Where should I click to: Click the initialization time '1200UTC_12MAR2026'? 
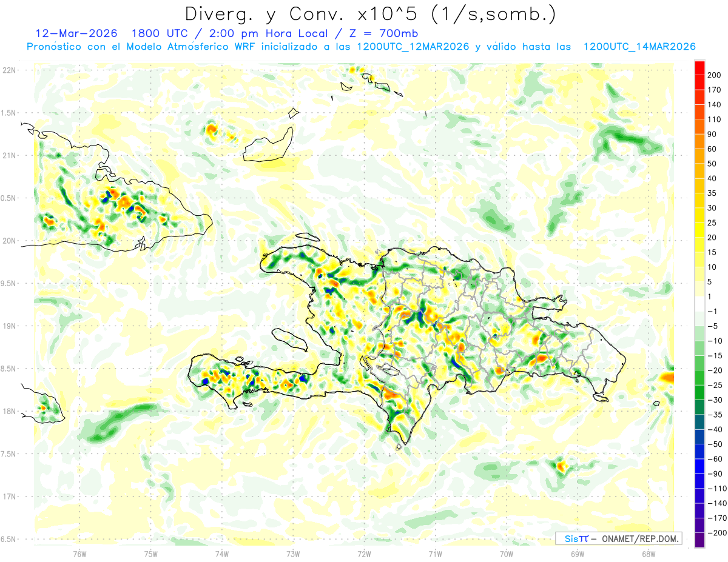pos(413,47)
